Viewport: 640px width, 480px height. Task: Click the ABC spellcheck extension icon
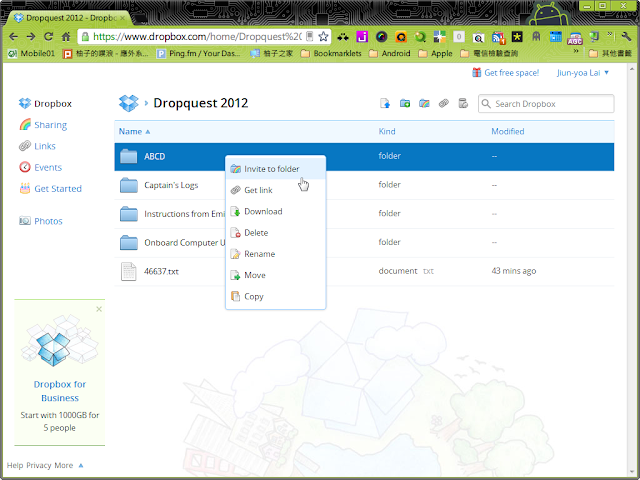coord(575,38)
